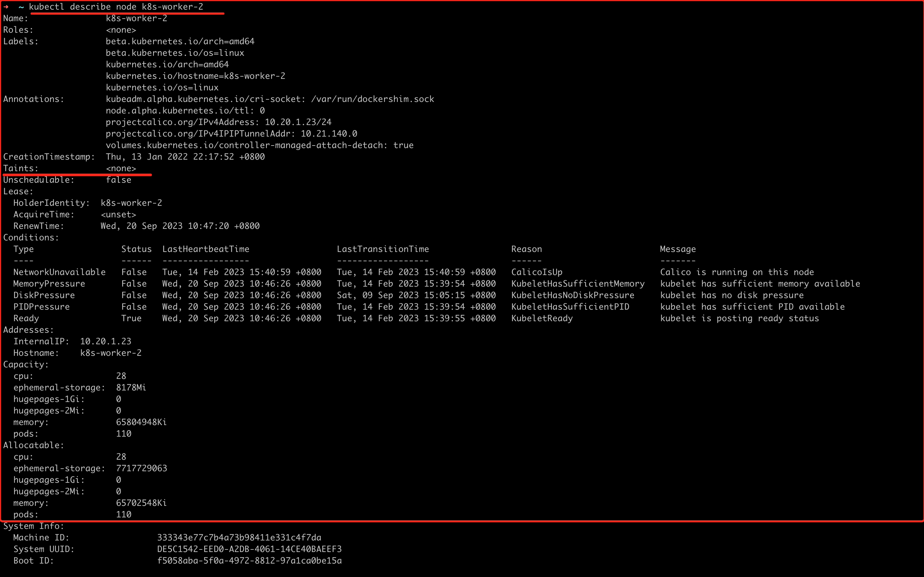This screenshot has height=577, width=924.
Task: Click the CalicoIsUp reason text
Action: pos(536,272)
